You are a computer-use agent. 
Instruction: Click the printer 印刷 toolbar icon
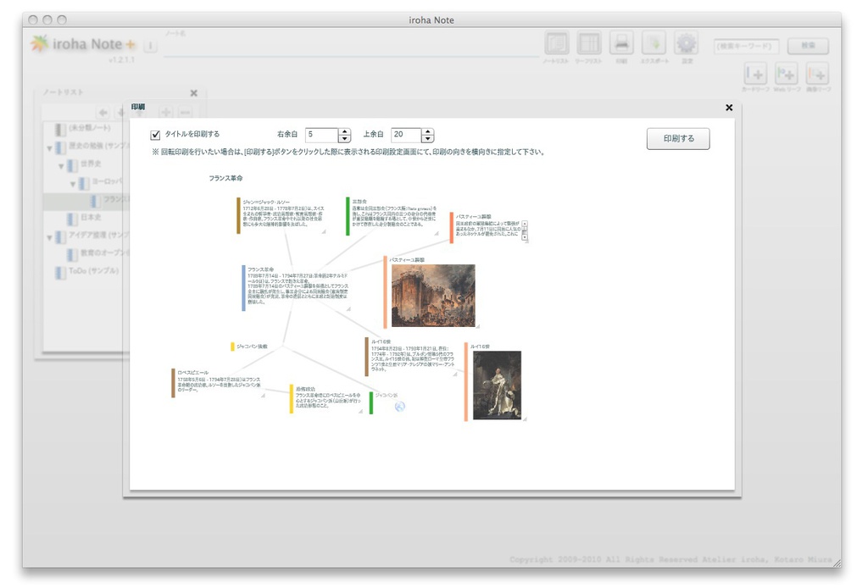[x=621, y=43]
